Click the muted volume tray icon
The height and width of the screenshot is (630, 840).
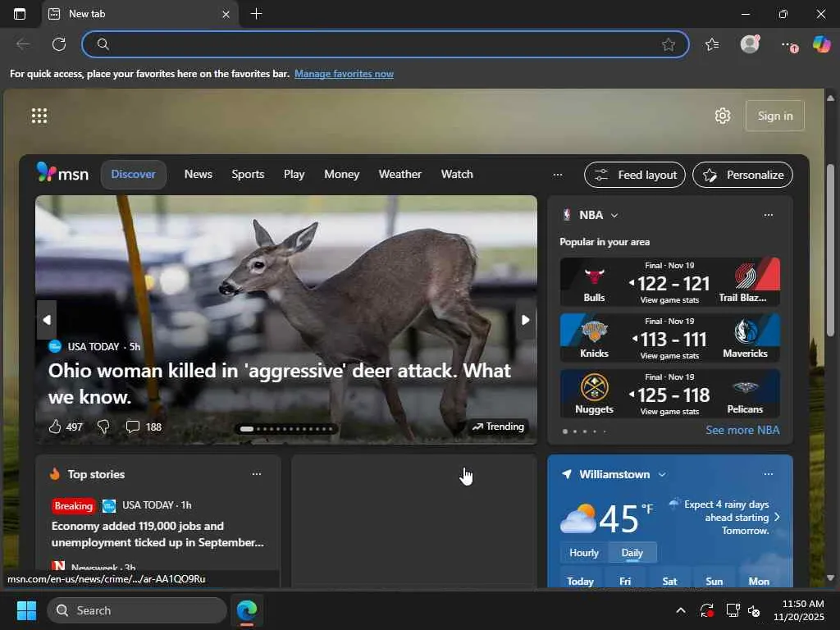[x=755, y=610]
